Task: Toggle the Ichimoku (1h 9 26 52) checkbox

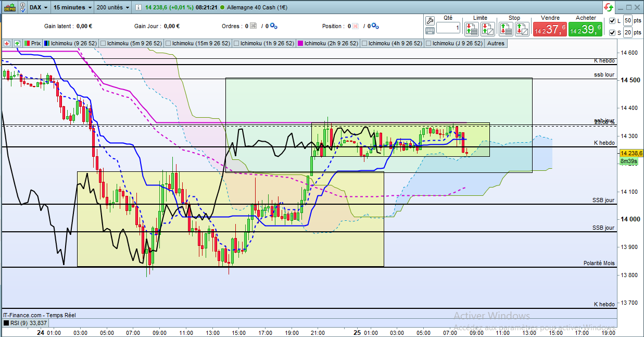Action: point(236,43)
